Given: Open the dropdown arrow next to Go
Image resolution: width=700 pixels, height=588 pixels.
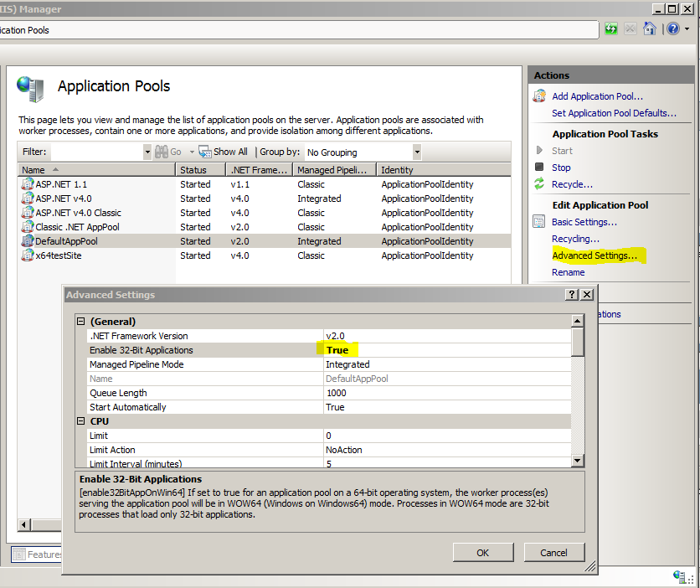Looking at the screenshot, I should click(192, 152).
